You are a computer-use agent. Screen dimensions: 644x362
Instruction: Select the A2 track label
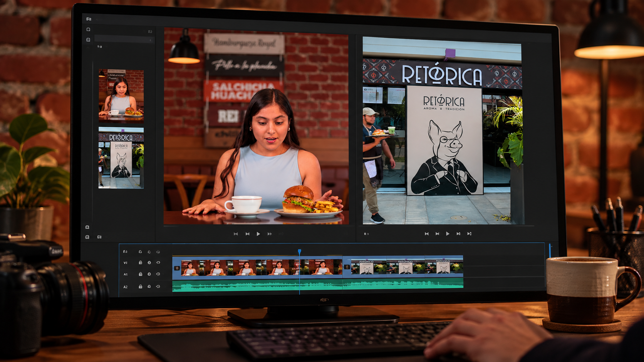click(125, 287)
